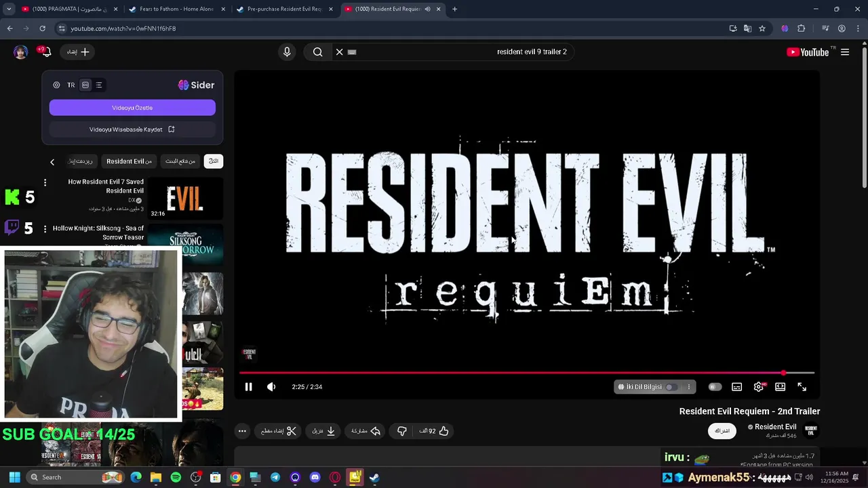This screenshot has height=488, width=868.
Task: Open the notifications bell
Action: (x=46, y=52)
